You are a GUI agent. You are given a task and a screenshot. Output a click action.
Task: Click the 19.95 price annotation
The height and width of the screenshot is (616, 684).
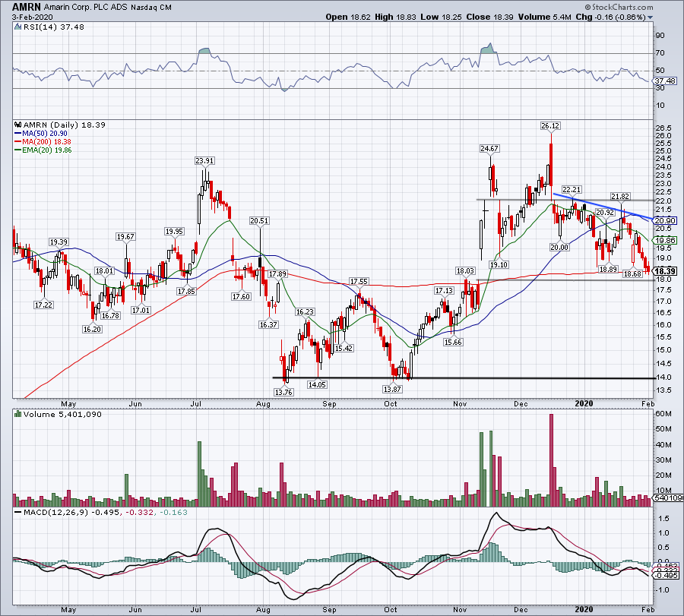click(x=174, y=232)
